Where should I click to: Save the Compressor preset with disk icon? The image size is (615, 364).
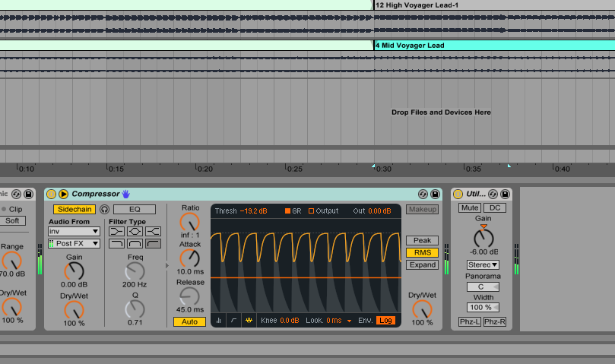point(435,195)
